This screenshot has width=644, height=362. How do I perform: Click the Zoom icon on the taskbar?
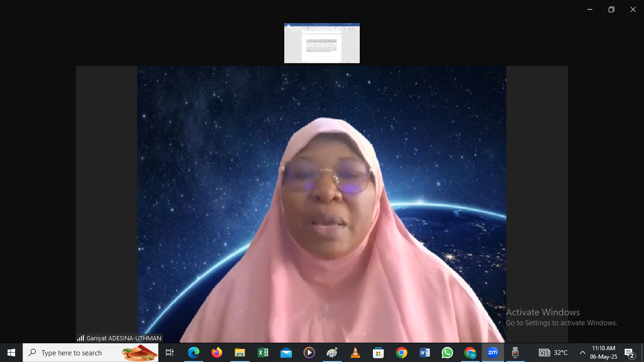click(493, 353)
